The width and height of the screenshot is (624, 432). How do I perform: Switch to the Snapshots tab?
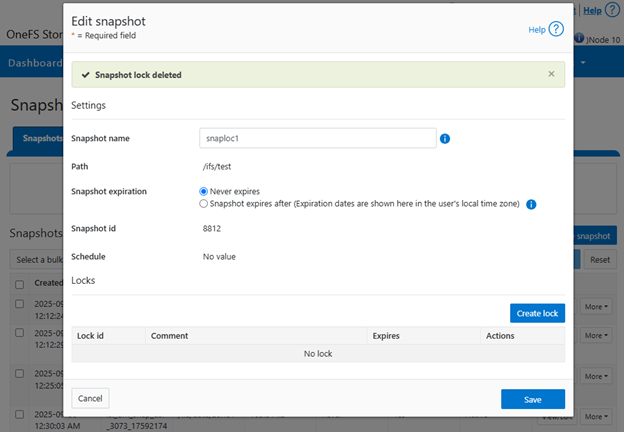(40, 140)
